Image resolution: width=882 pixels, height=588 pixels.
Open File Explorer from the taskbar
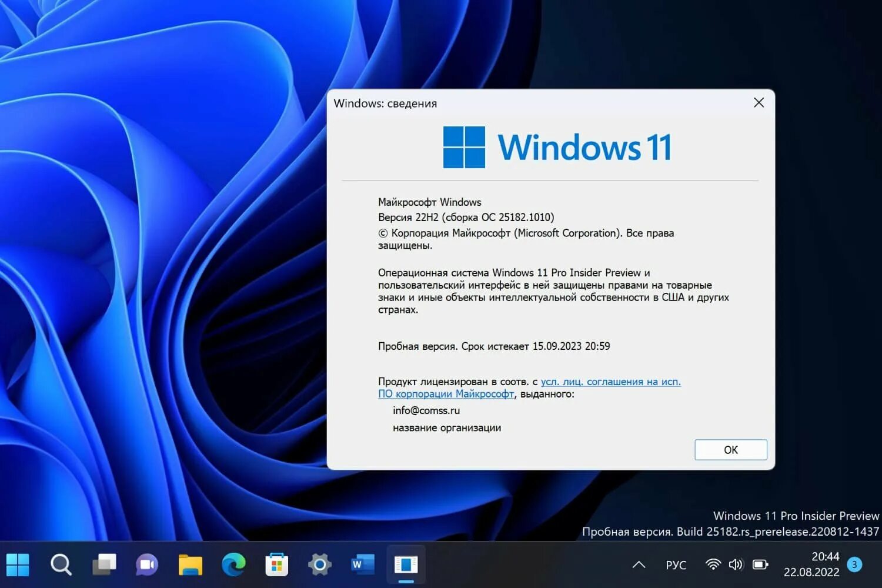[x=191, y=565]
